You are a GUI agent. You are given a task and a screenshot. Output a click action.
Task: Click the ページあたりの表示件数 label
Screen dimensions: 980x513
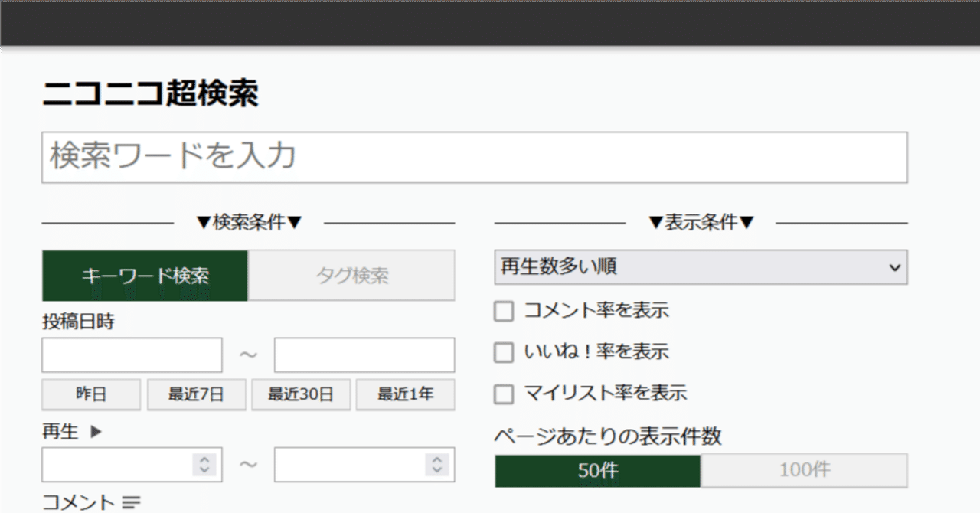click(609, 436)
